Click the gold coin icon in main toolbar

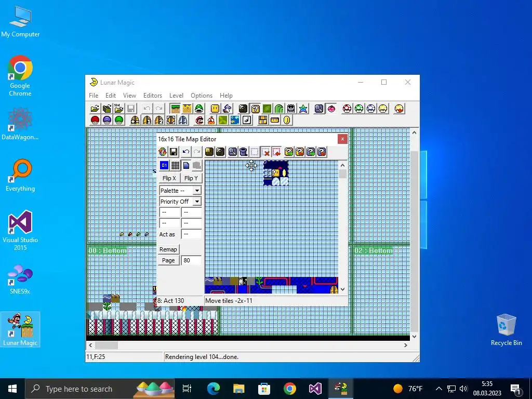click(x=287, y=120)
